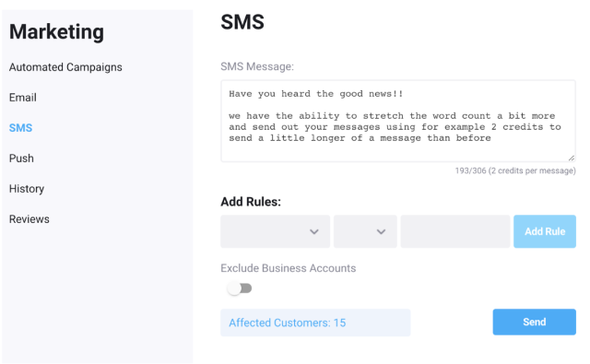The height and width of the screenshot is (364, 590).
Task: Focus the rule value input field
Action: pyautogui.click(x=455, y=231)
